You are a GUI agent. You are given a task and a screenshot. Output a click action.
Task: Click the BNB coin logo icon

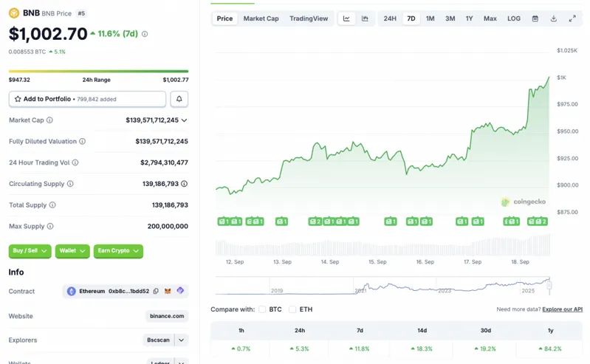14,13
